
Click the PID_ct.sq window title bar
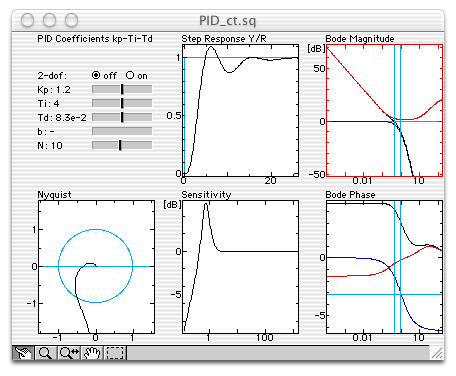(228, 20)
